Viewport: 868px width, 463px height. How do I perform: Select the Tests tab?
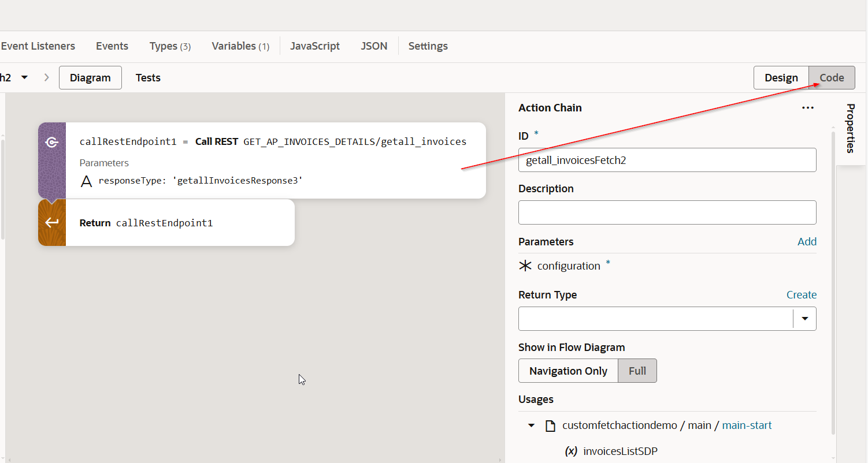[148, 78]
